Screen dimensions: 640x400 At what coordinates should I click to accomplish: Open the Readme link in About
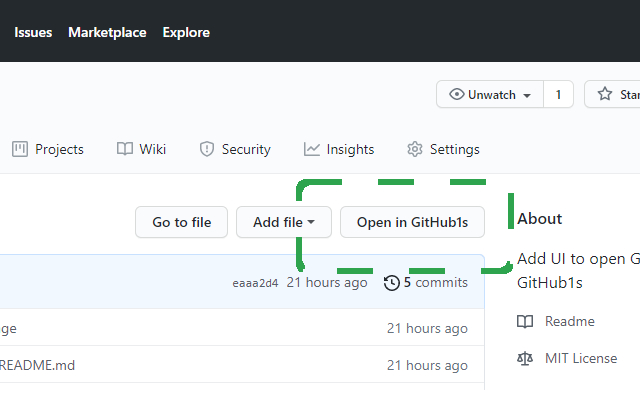(x=570, y=321)
